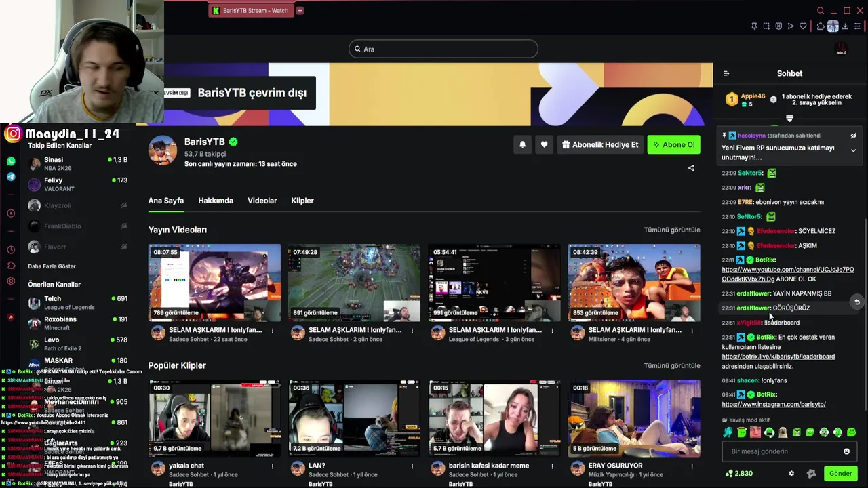Open Roxobians Minecraft channel
This screenshot has height=488, width=868.
[x=77, y=323]
